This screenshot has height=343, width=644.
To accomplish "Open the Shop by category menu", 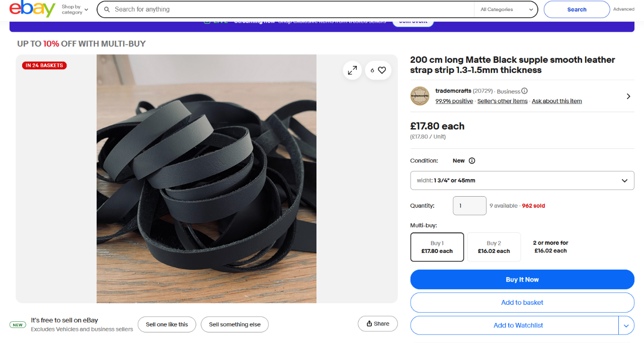I will click(x=74, y=10).
